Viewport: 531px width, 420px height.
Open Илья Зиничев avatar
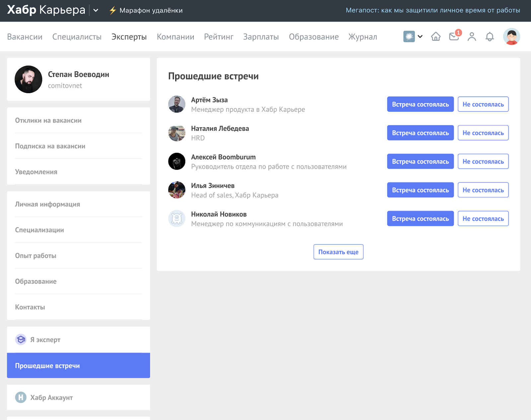click(177, 190)
